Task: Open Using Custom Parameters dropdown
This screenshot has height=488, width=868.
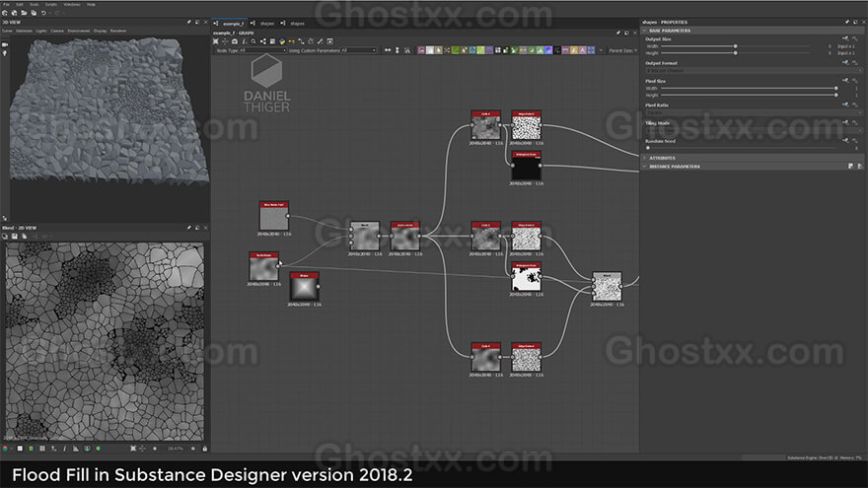Action: click(359, 50)
